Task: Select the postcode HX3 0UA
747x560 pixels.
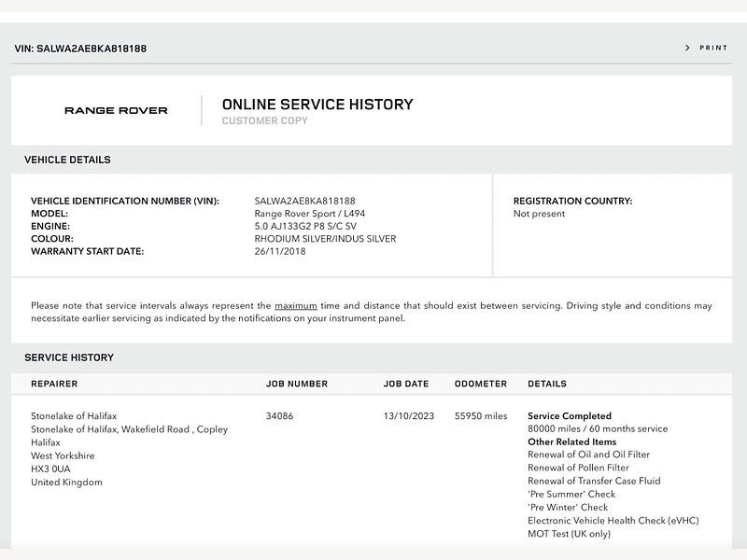Action: (x=50, y=469)
